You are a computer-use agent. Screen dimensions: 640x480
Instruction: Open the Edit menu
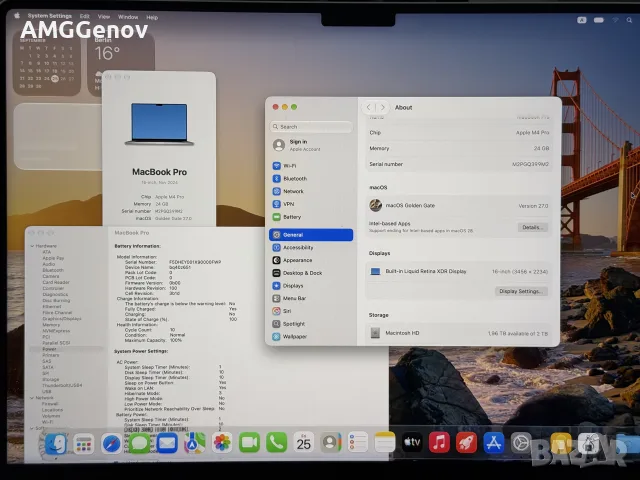pyautogui.click(x=84, y=16)
